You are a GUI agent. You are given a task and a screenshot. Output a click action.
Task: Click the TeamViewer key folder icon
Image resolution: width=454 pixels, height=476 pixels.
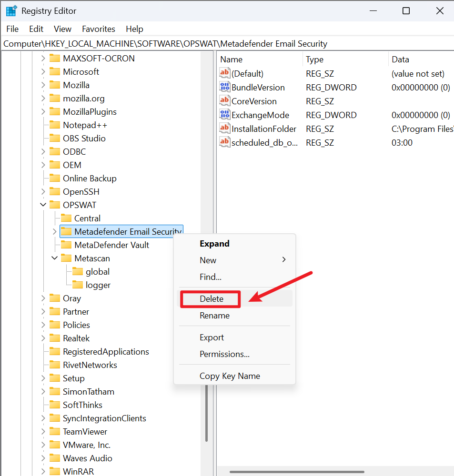[55, 432]
